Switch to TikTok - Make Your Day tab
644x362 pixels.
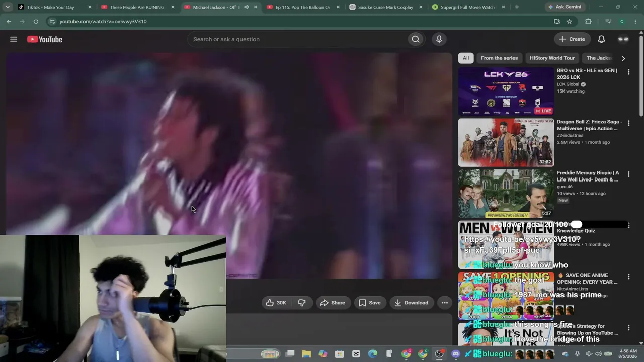pyautogui.click(x=51, y=7)
